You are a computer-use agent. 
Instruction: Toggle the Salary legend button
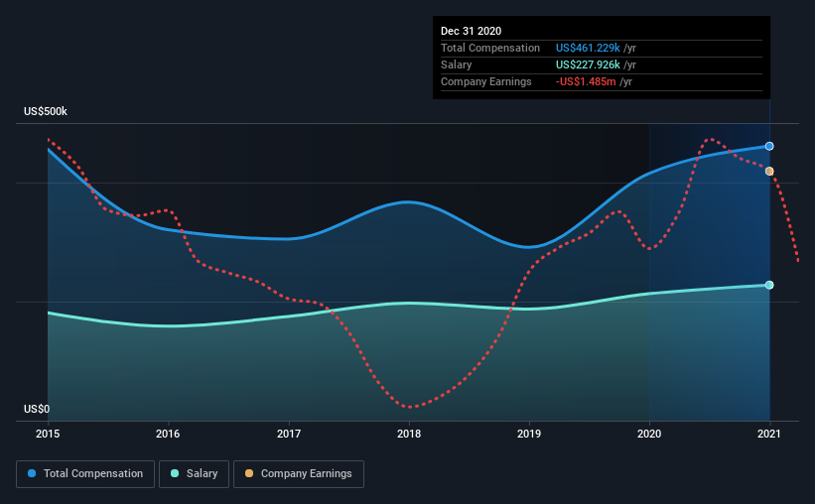coord(194,474)
